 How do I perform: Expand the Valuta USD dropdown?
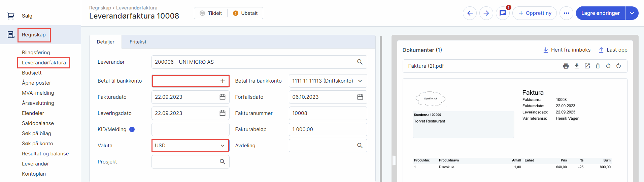pos(223,146)
